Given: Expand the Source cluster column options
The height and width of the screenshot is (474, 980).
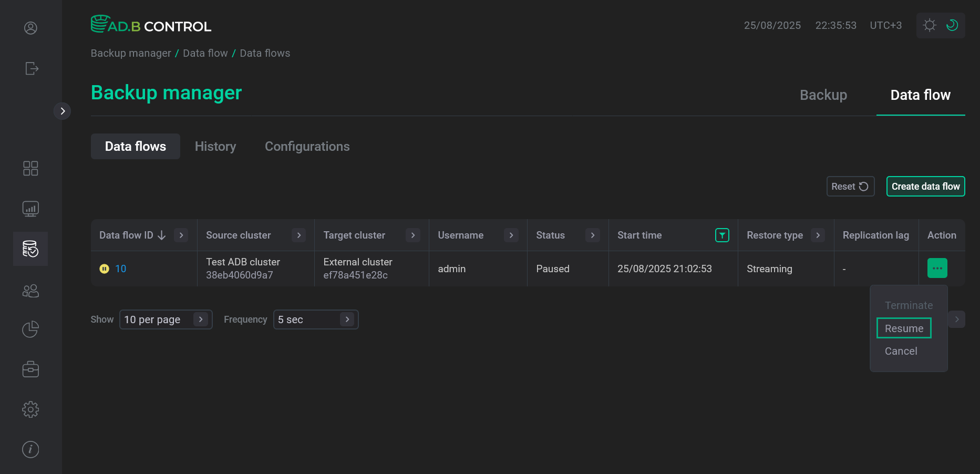Looking at the screenshot, I should pyautogui.click(x=298, y=235).
